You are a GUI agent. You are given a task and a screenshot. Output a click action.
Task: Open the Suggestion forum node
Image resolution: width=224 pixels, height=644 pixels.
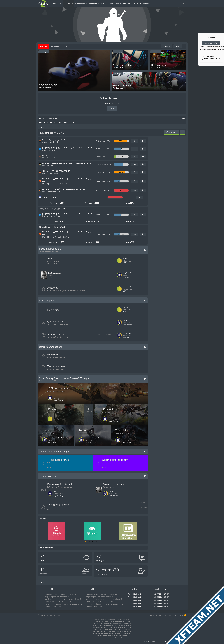click(x=56, y=334)
